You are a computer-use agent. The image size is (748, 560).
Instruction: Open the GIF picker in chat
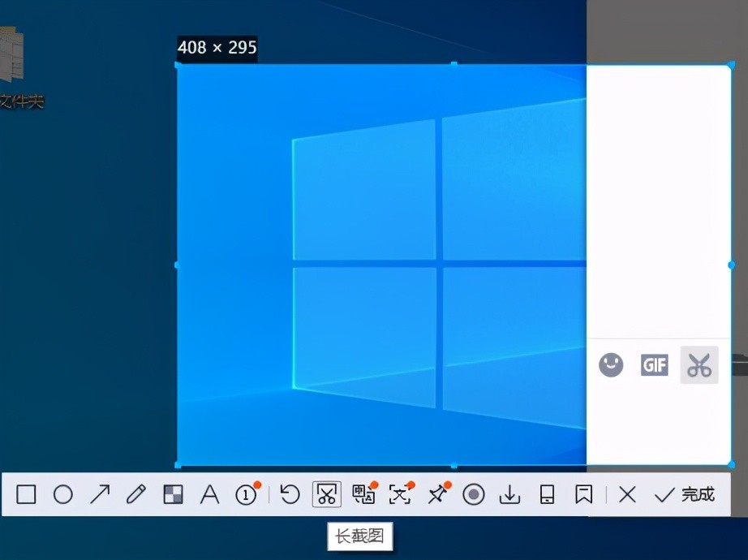[654, 365]
